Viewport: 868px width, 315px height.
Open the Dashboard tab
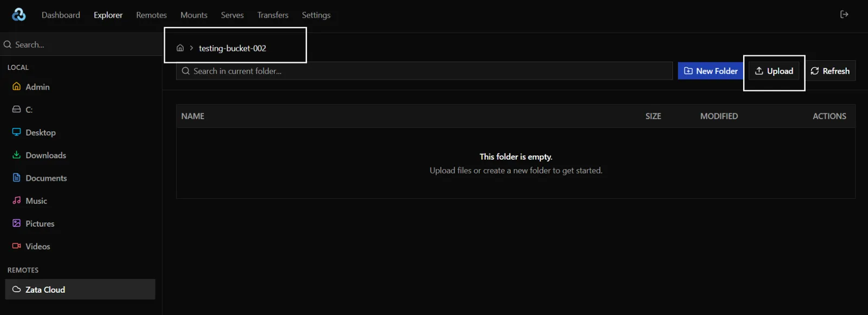[61, 15]
